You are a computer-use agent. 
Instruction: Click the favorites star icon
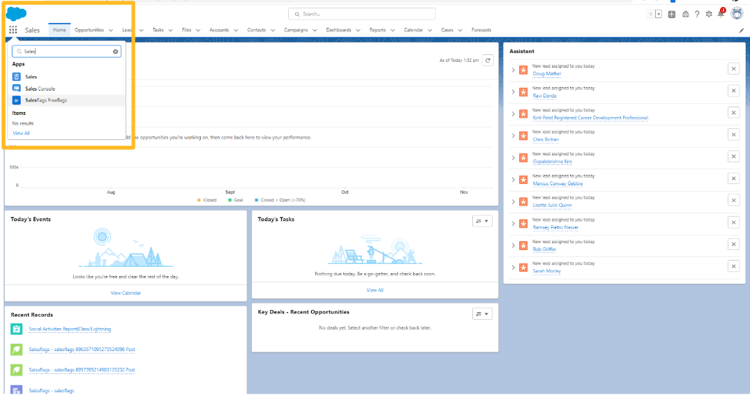pyautogui.click(x=651, y=14)
